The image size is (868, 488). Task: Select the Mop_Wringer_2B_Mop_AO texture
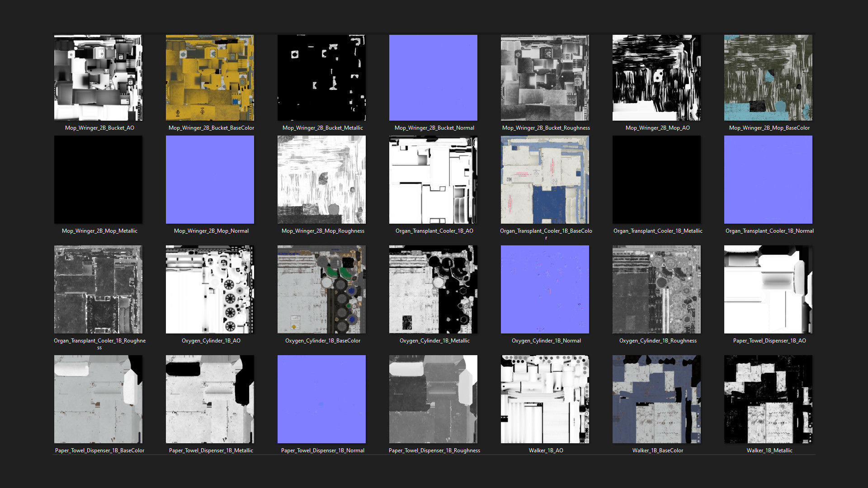(x=656, y=78)
